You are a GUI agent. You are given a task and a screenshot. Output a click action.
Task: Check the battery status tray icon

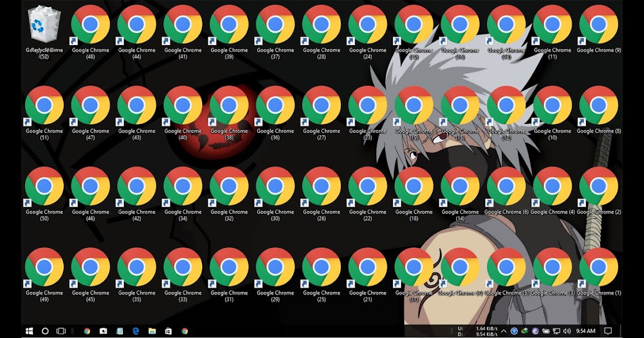click(x=546, y=331)
